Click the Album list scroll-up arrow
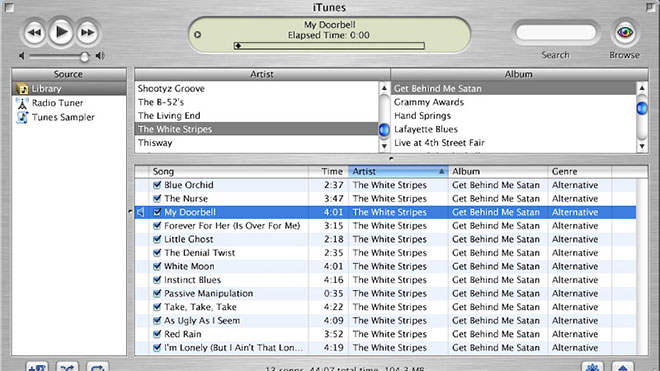660x371 pixels. [642, 88]
